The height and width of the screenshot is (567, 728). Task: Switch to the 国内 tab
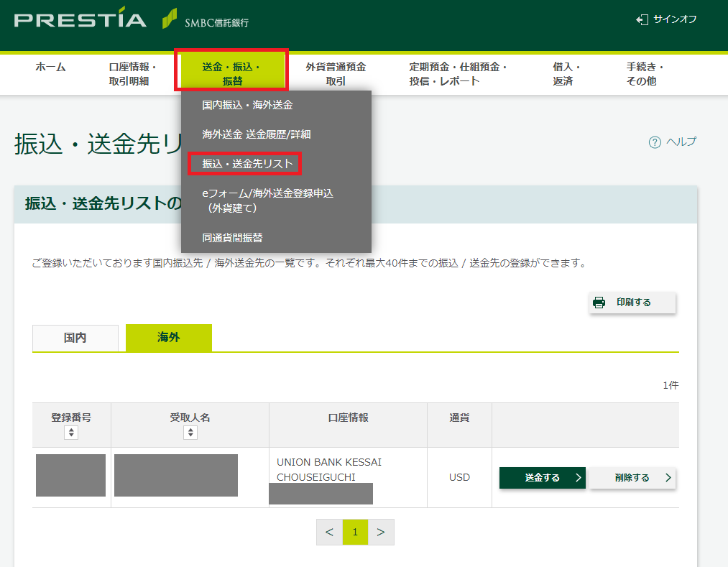75,338
